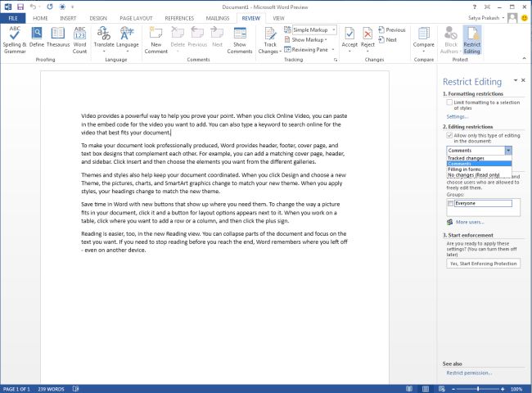Toggle the Restrict Editing pane button

[472, 39]
